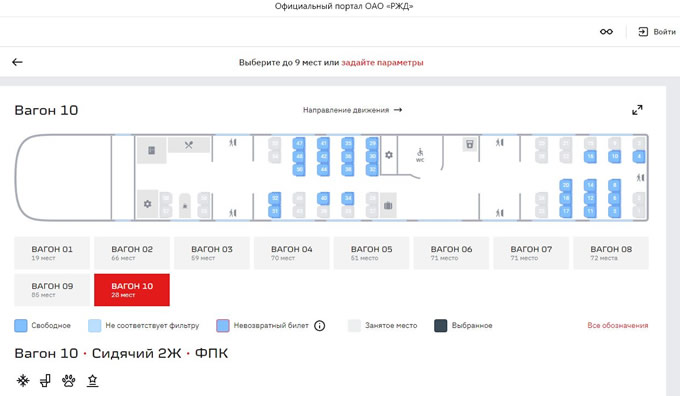Click the document icon in the car map

click(151, 150)
